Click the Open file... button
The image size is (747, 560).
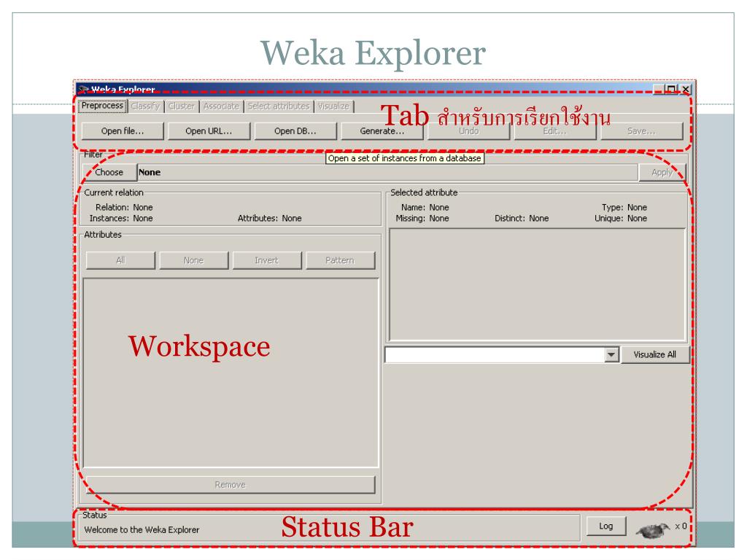(123, 131)
